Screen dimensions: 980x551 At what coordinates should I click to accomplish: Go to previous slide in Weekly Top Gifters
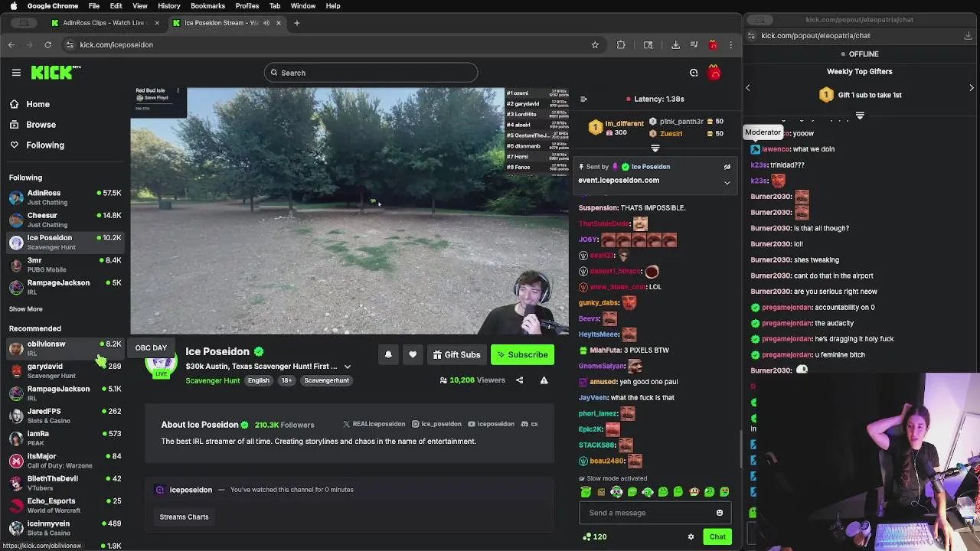click(748, 88)
